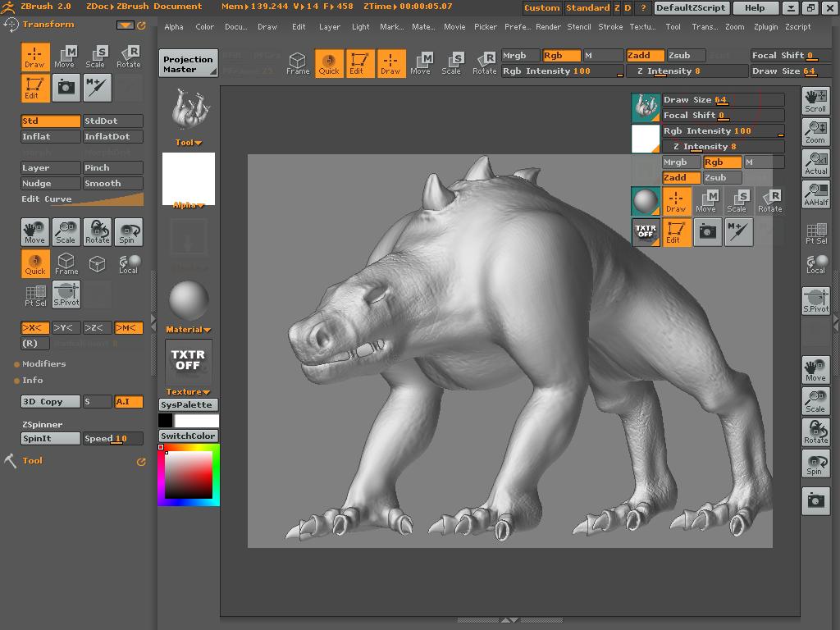The width and height of the screenshot is (840, 630).
Task: Expand the Modifiers section
Action: [x=43, y=364]
